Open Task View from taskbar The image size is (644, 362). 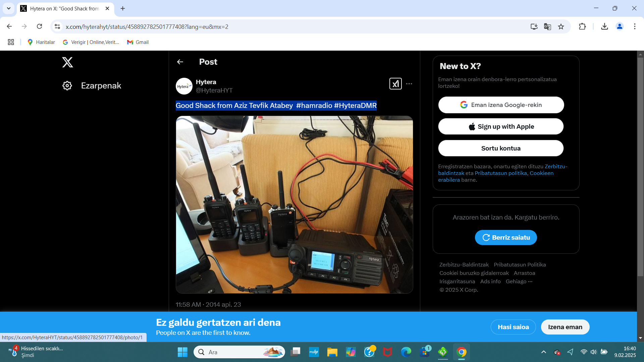[295, 352]
